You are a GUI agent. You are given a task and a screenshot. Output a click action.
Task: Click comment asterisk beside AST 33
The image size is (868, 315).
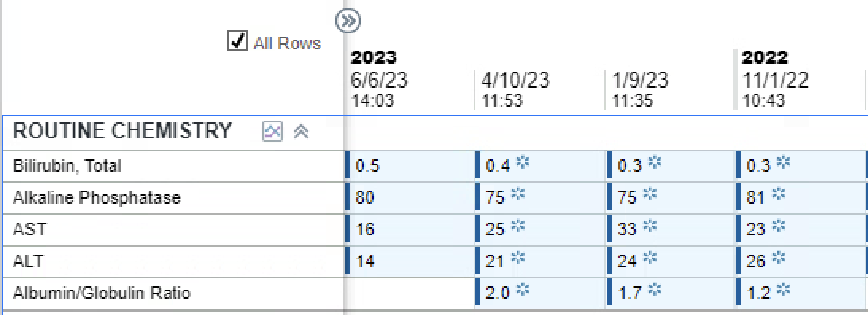point(649,226)
